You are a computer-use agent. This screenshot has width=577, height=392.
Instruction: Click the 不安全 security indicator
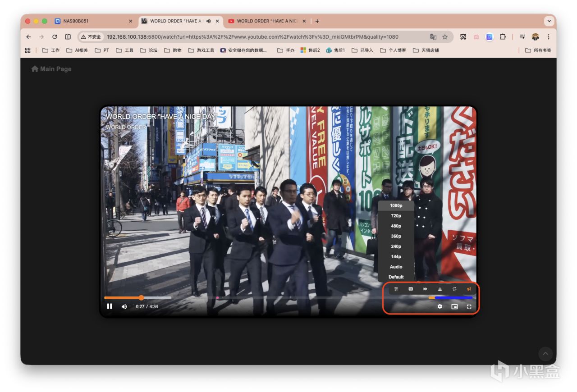coord(91,37)
